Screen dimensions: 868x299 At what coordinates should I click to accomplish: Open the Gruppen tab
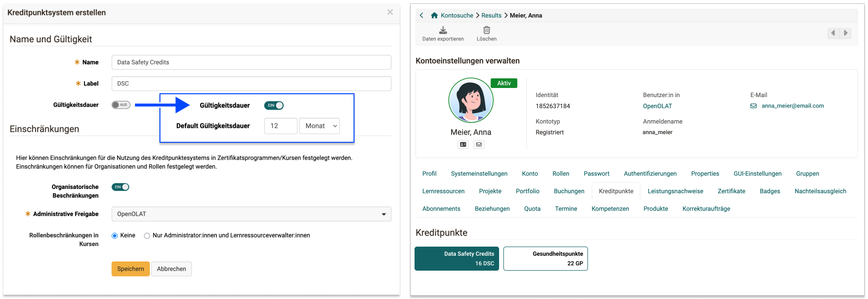807,174
